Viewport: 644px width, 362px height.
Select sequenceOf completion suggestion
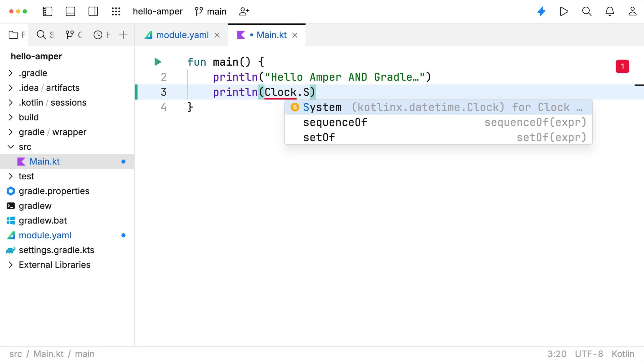(438, 122)
